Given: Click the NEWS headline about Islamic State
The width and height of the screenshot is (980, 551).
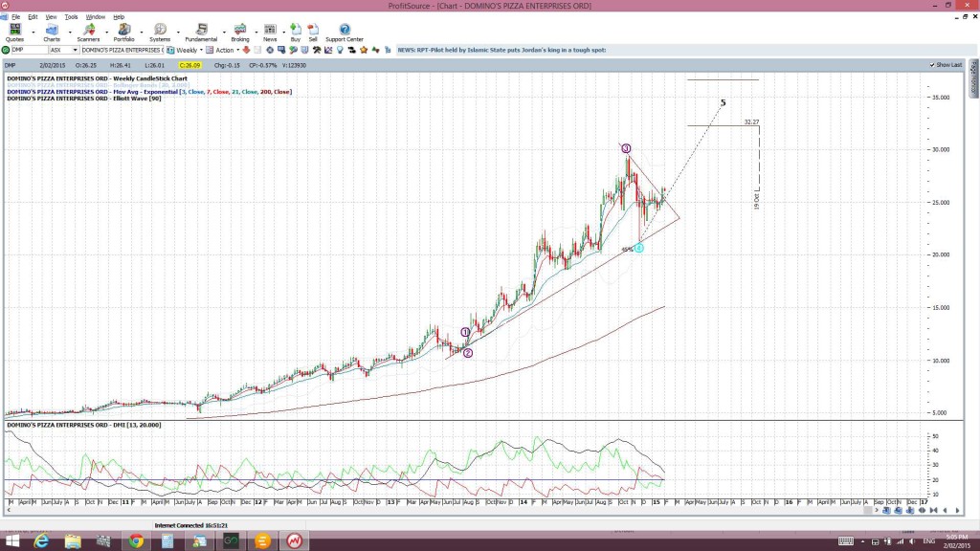Looking at the screenshot, I should tap(501, 50).
